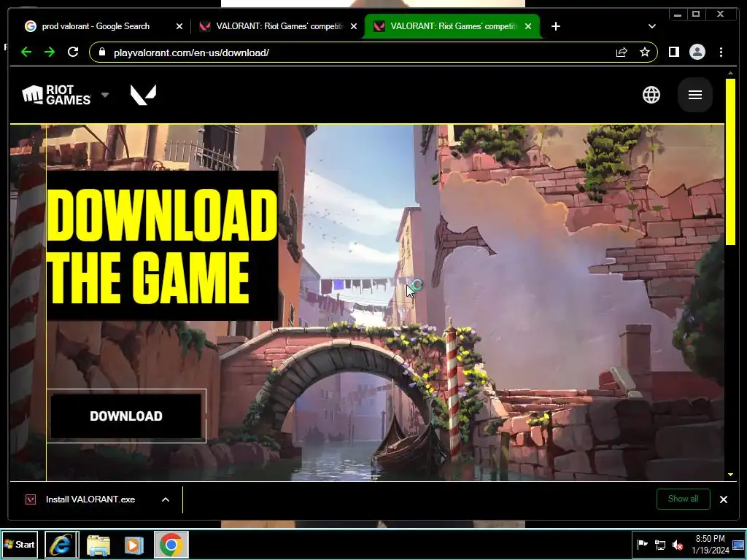Click the page vertical scrollbar thumb
747x560 pixels.
point(730,162)
